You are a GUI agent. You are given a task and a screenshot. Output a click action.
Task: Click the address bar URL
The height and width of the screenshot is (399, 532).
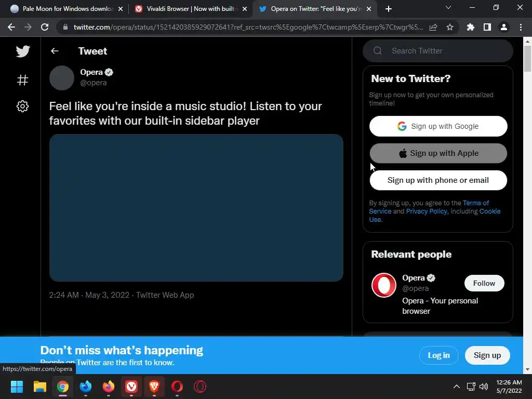coord(248,27)
